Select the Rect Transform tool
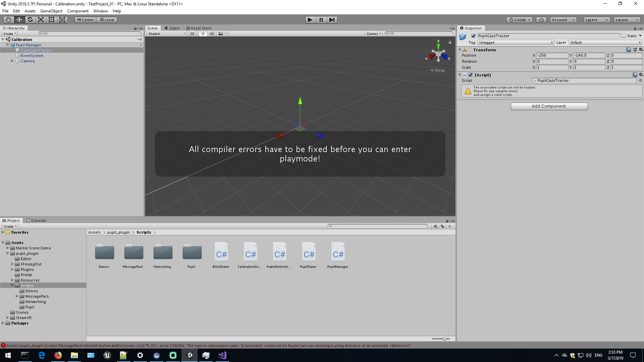Screen dimensions: 644x362 pyautogui.click(x=51, y=20)
